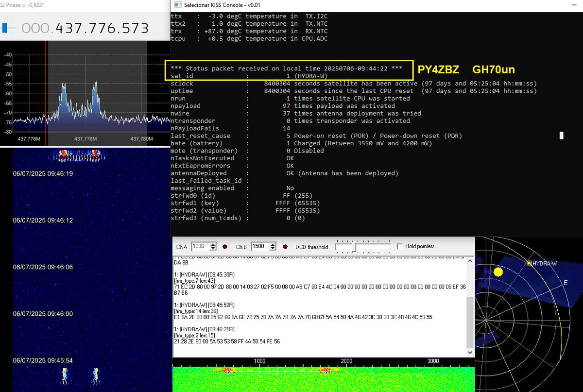This screenshot has width=583, height=392.
Task: Click the last_reset_cause Power-on reset line
Action: tap(316, 136)
